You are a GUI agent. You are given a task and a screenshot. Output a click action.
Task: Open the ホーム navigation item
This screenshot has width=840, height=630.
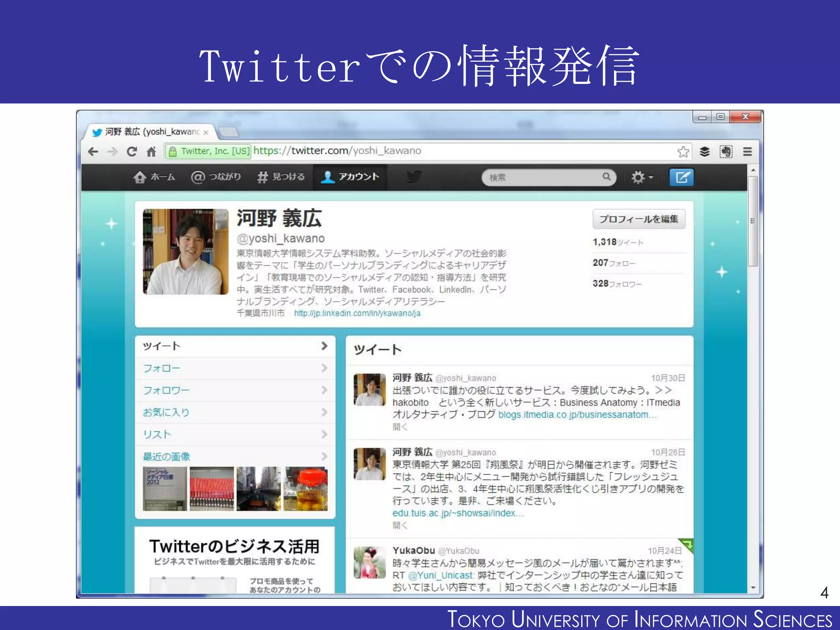point(154,177)
